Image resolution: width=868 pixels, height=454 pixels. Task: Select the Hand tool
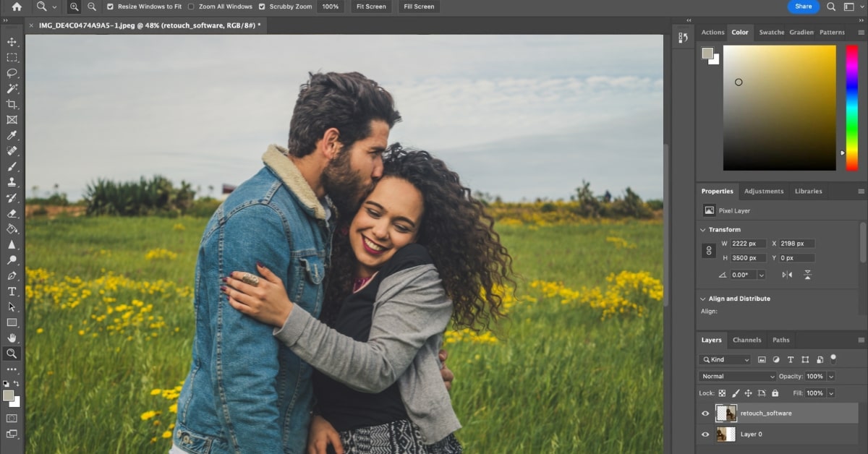(12, 338)
